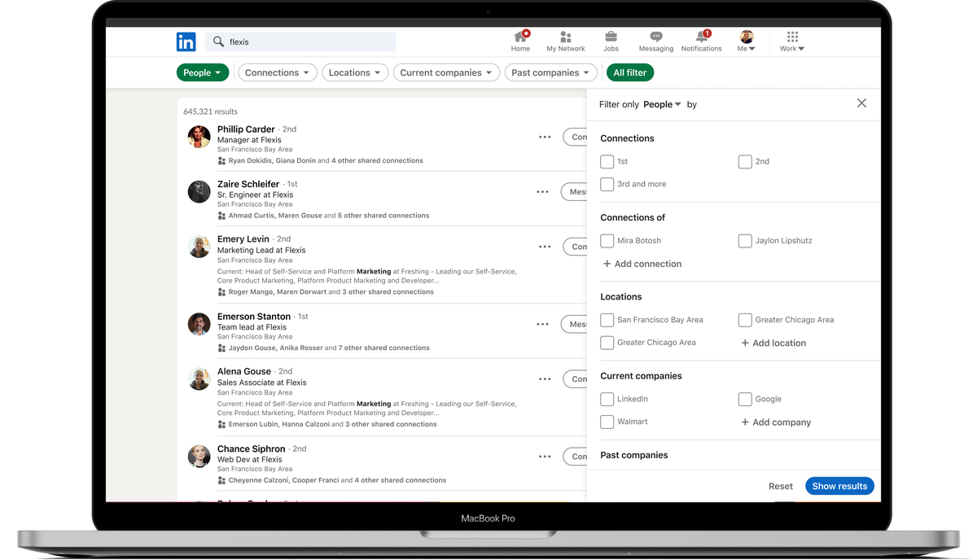977x560 pixels.
Task: Open Notifications bell icon
Action: [701, 37]
